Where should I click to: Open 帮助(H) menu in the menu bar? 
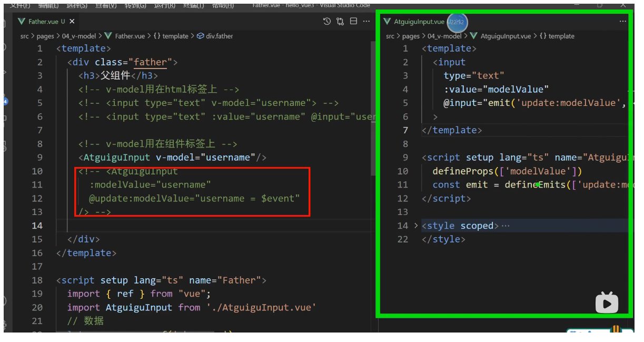223,5
